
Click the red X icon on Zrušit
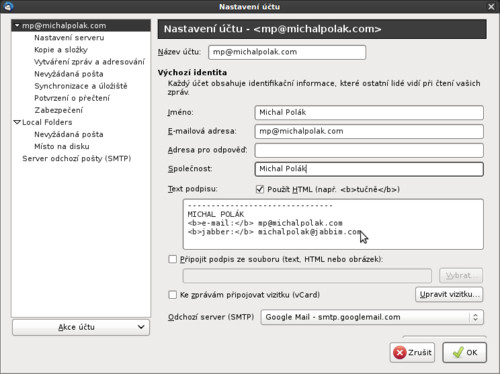point(399,352)
